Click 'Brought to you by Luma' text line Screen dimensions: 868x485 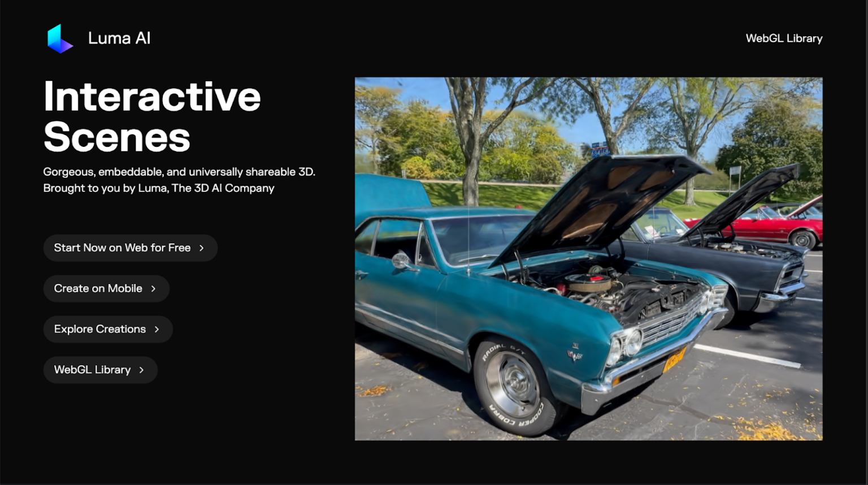click(159, 188)
